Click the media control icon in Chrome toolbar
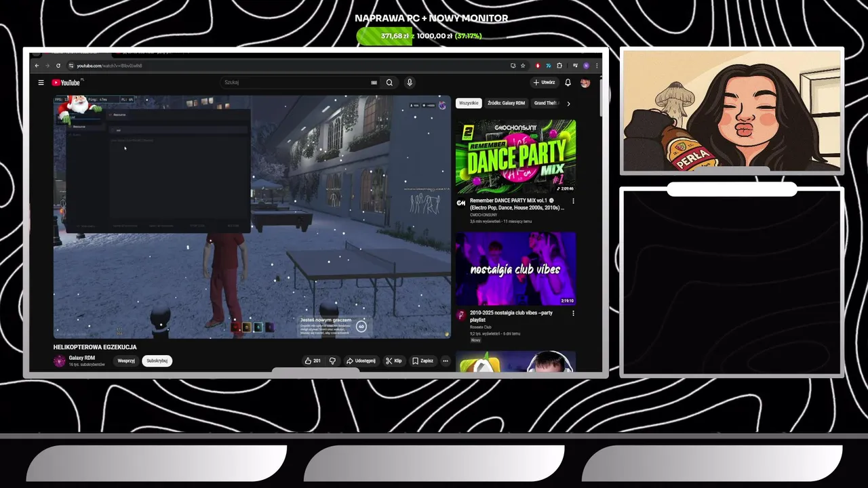This screenshot has width=868, height=488. point(576,66)
